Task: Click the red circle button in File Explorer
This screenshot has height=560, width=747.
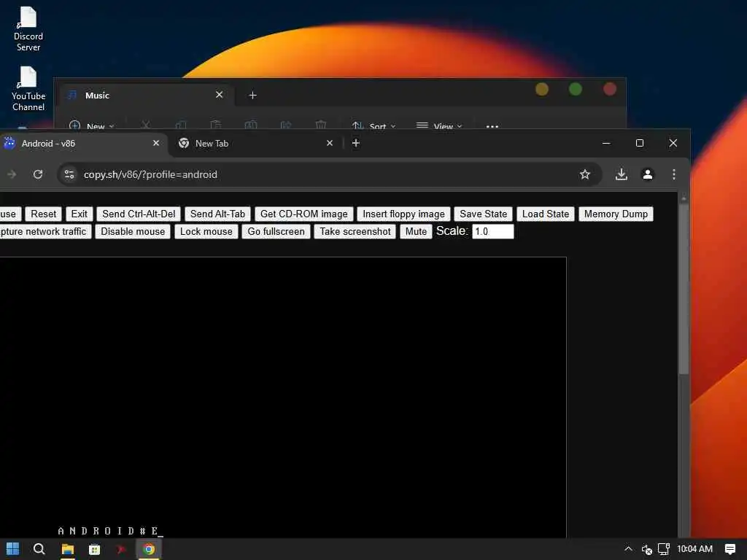Action: click(610, 89)
